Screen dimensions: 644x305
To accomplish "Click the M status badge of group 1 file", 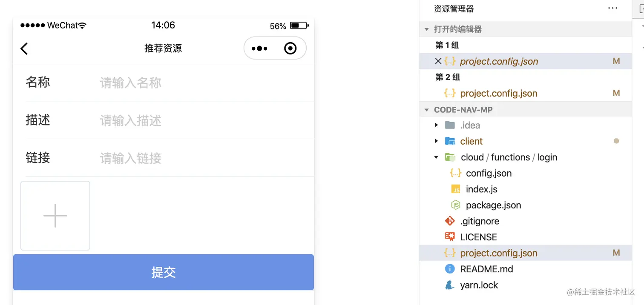I will point(616,61).
